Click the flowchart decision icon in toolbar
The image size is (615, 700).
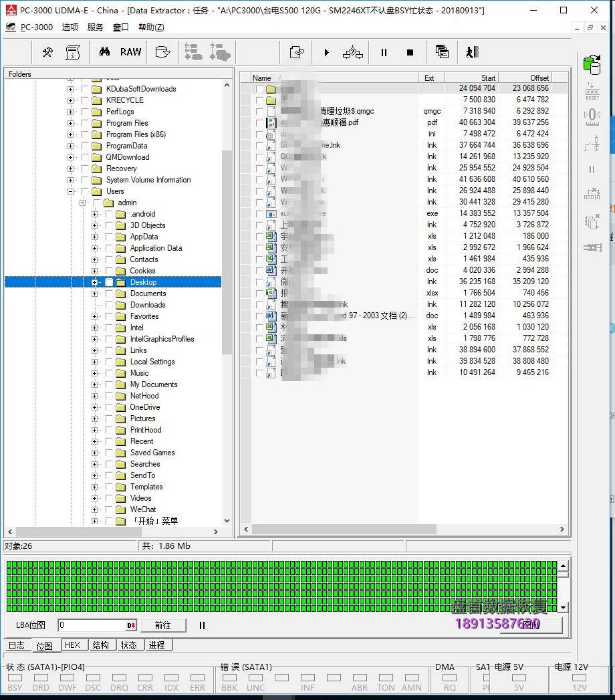pyautogui.click(x=352, y=52)
